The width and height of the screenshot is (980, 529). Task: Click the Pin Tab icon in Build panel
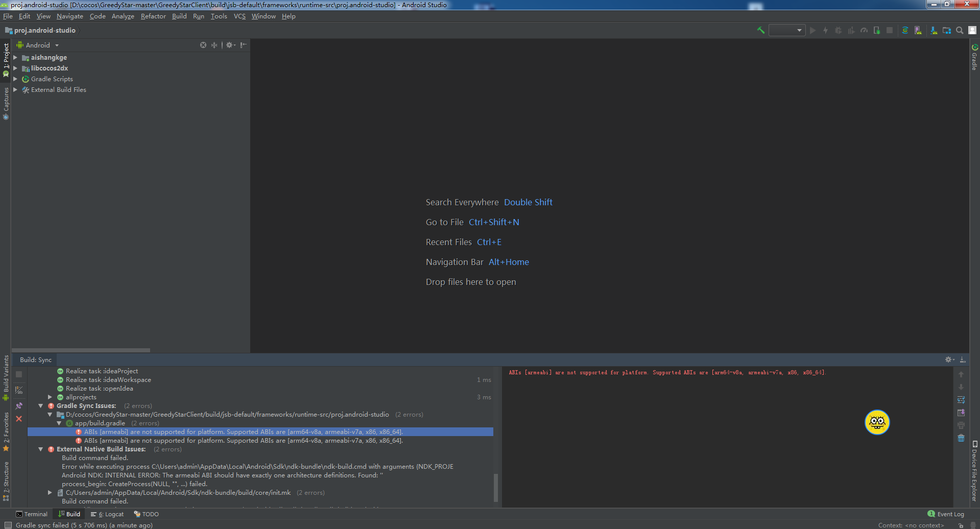click(x=19, y=406)
